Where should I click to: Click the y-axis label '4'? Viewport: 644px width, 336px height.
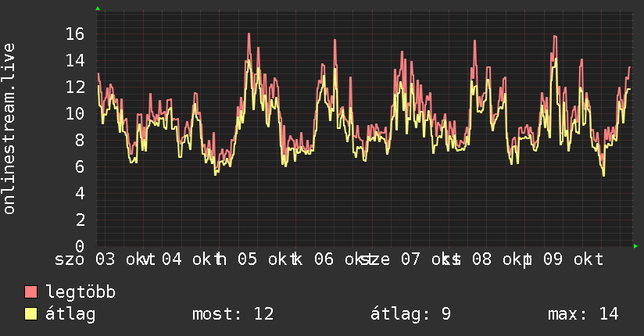80,193
